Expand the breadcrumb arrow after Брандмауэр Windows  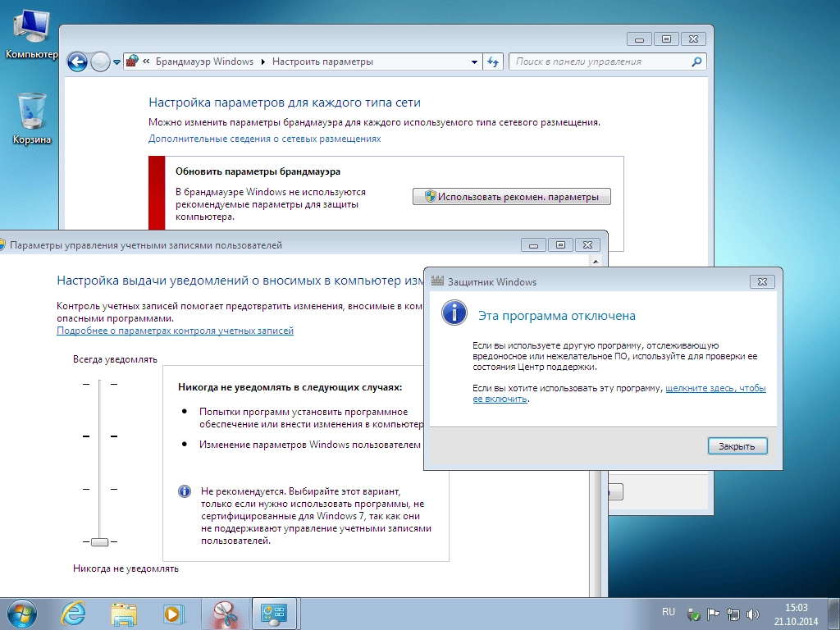(263, 62)
